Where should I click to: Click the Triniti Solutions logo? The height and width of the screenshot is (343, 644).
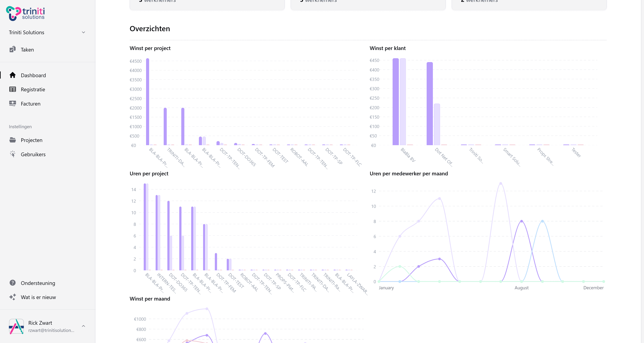pos(25,13)
